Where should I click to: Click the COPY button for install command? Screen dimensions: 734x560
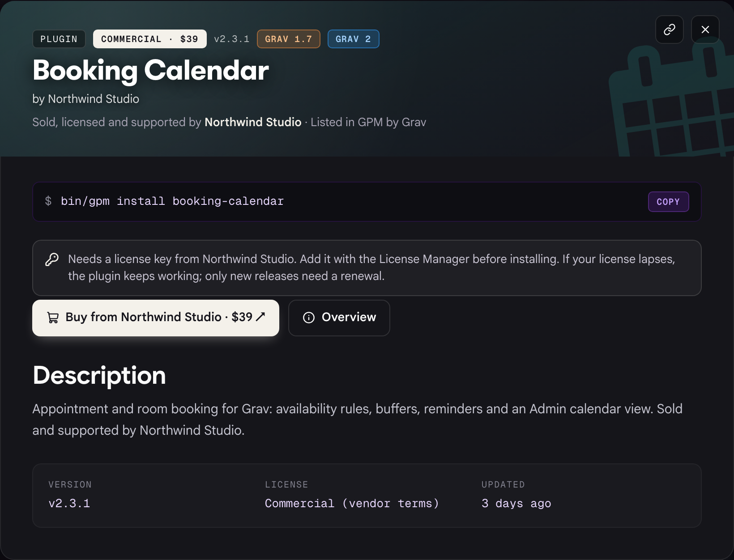click(x=668, y=202)
